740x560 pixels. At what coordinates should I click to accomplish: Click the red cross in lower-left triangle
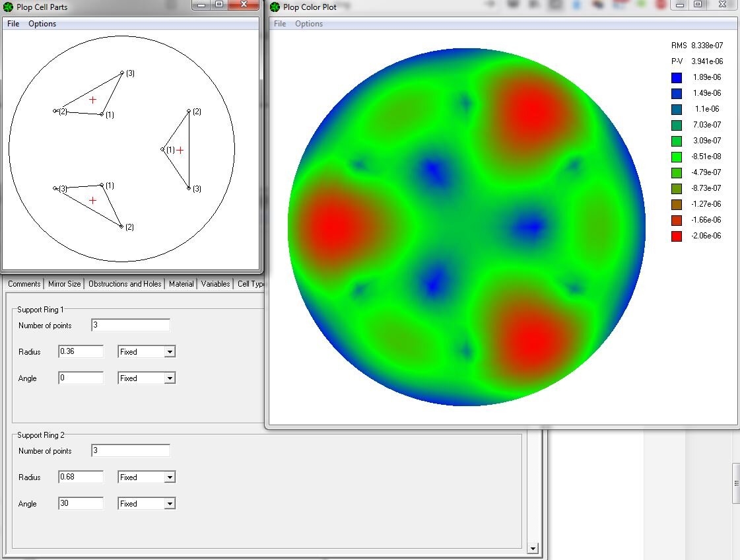pos(92,201)
